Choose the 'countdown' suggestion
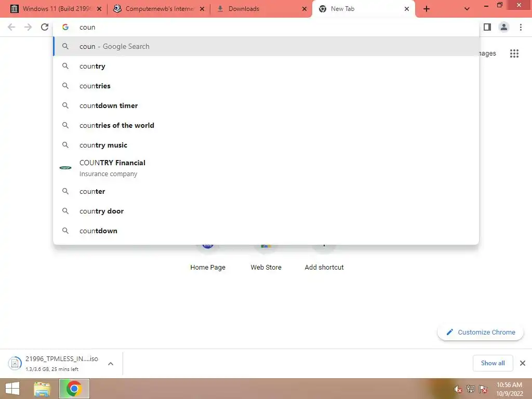The image size is (532, 399). coord(266,231)
